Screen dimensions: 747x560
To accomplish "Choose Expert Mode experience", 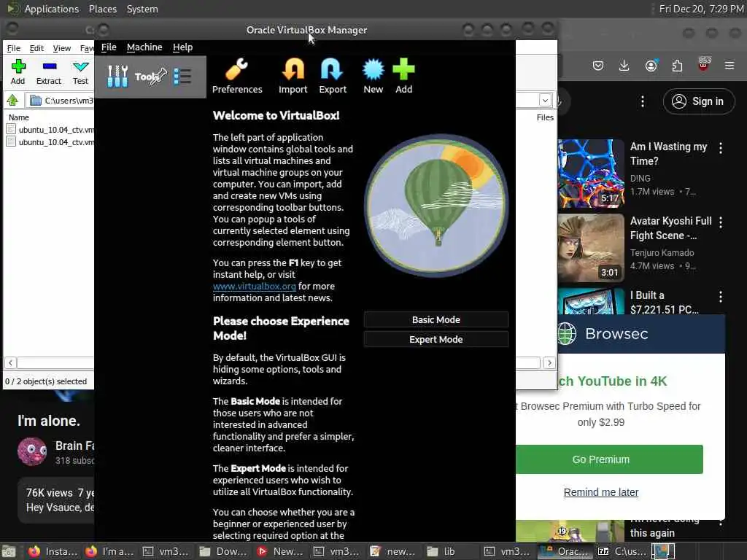I will [x=436, y=339].
